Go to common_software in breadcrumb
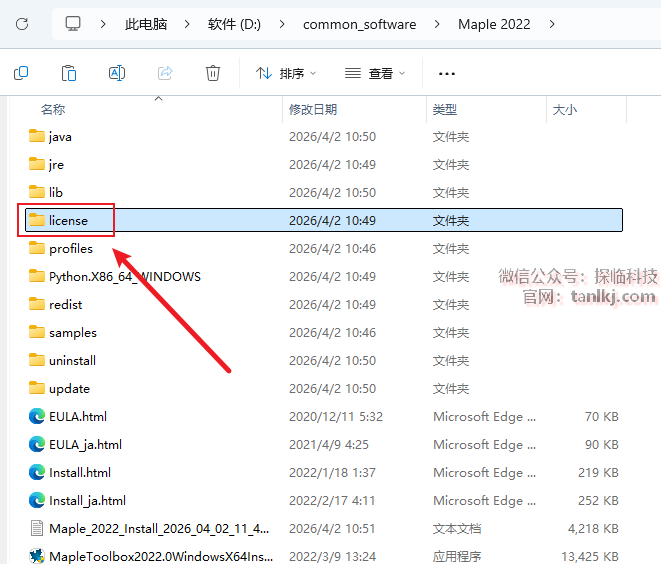Image resolution: width=661 pixels, height=564 pixels. pyautogui.click(x=360, y=24)
